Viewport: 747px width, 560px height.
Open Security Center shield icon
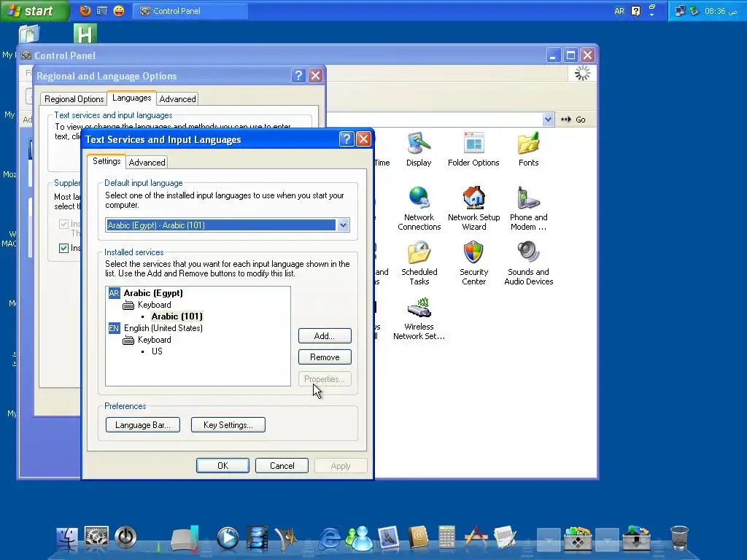[x=473, y=263]
